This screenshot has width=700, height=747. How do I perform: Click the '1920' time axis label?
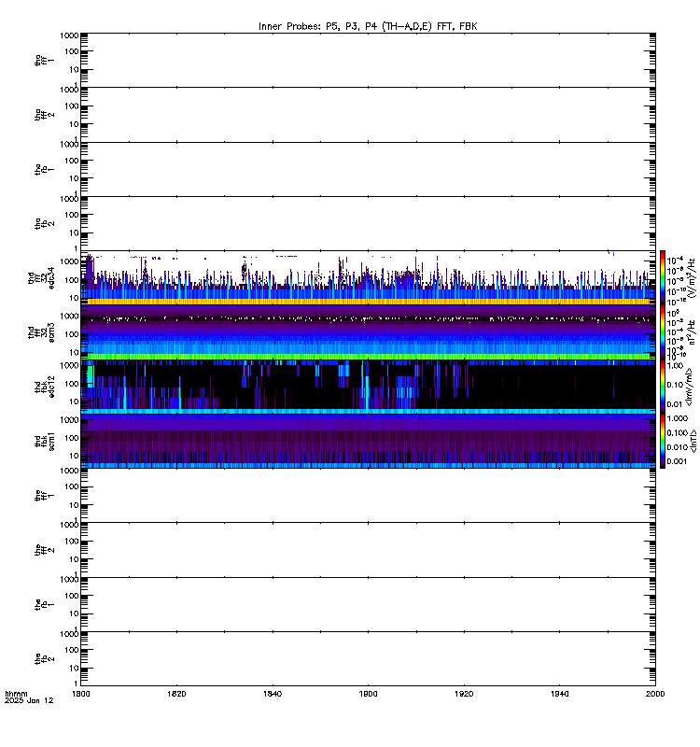(464, 694)
